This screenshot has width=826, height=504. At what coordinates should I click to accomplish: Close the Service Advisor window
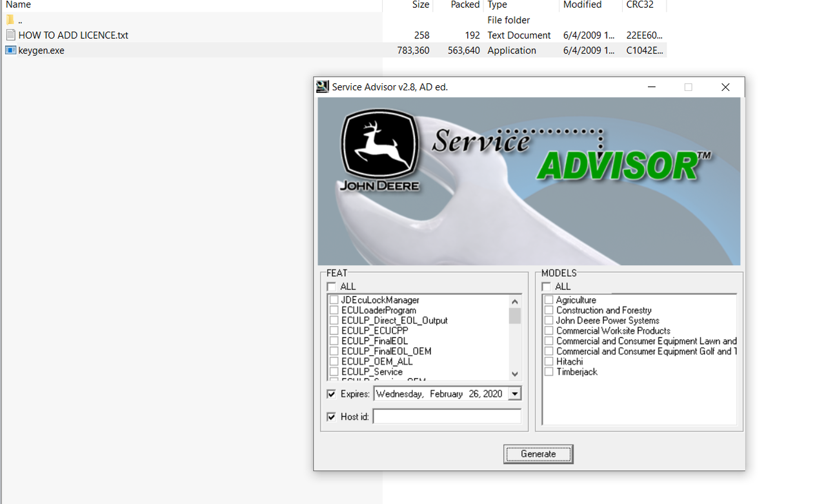pyautogui.click(x=725, y=87)
